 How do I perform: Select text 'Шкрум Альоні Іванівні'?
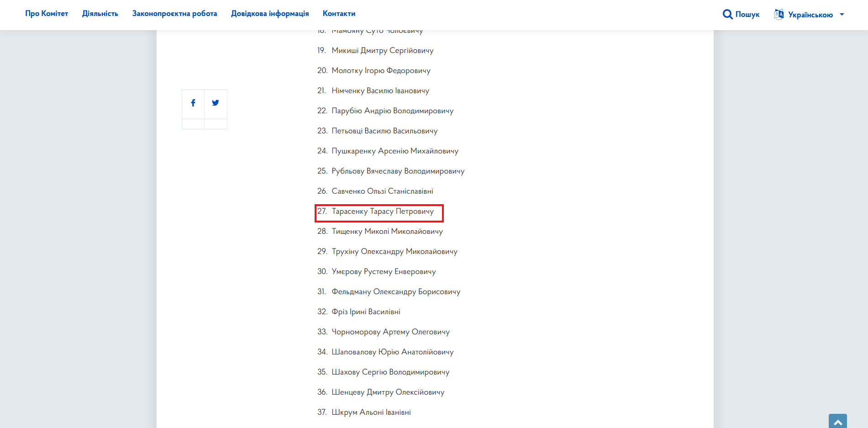point(371,412)
